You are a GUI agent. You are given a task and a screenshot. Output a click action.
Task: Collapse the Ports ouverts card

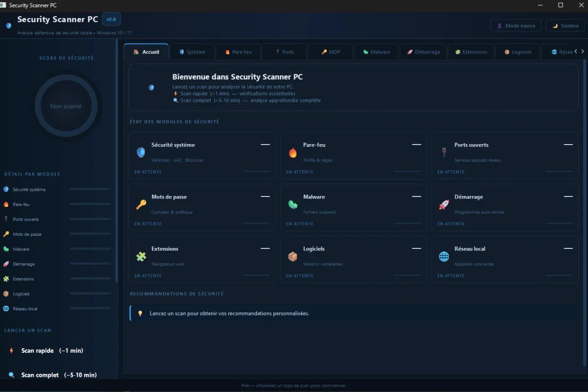coord(568,145)
